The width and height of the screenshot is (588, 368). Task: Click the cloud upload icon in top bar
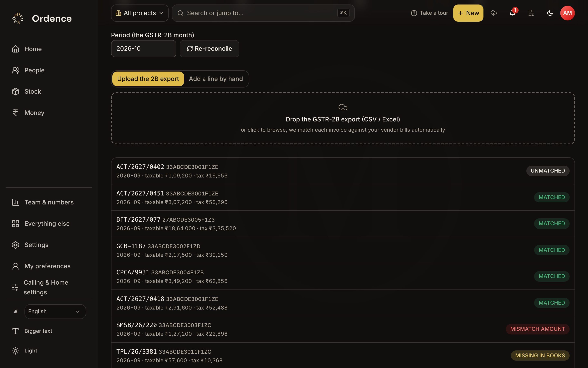coord(493,13)
